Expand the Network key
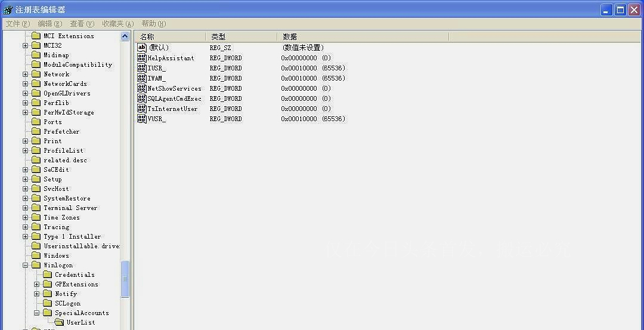The height and width of the screenshot is (330, 644). [26, 75]
